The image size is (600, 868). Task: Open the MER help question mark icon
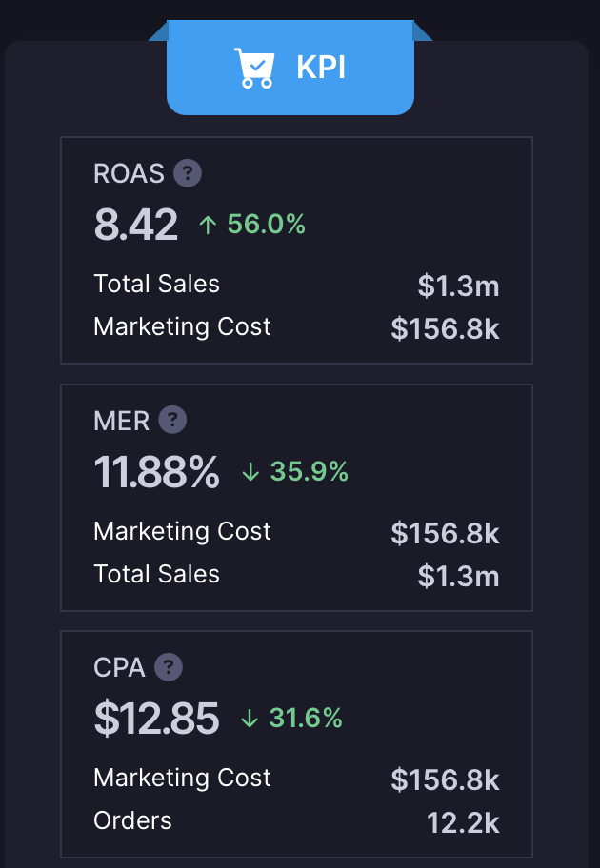(x=172, y=420)
